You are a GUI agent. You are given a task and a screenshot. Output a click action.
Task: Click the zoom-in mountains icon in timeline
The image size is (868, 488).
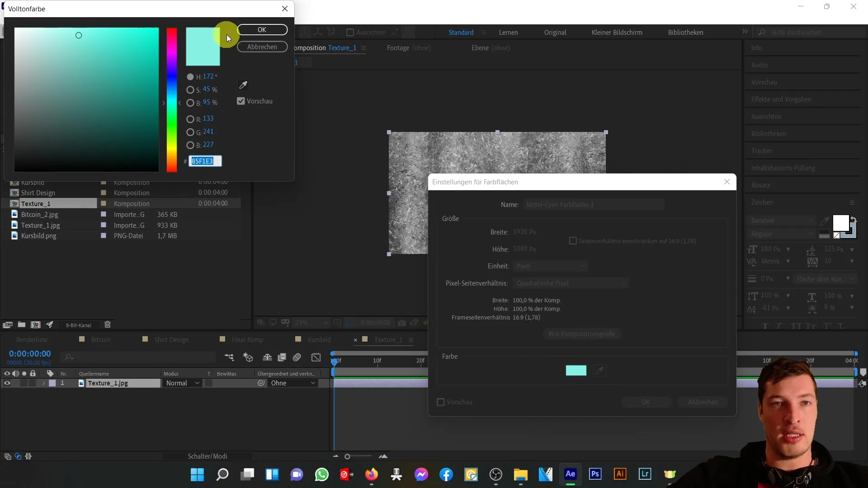pyautogui.click(x=383, y=456)
